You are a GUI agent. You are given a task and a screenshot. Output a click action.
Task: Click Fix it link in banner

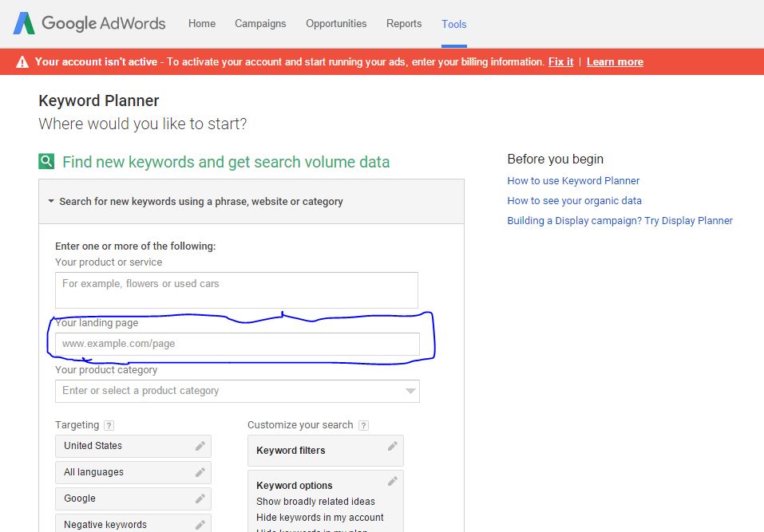point(560,62)
